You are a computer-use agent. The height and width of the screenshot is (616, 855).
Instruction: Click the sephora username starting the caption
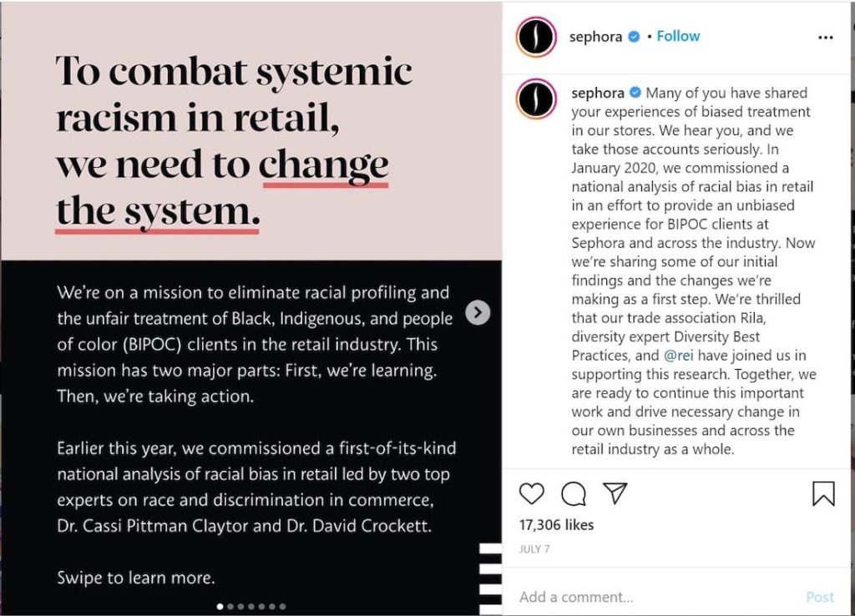tap(598, 93)
